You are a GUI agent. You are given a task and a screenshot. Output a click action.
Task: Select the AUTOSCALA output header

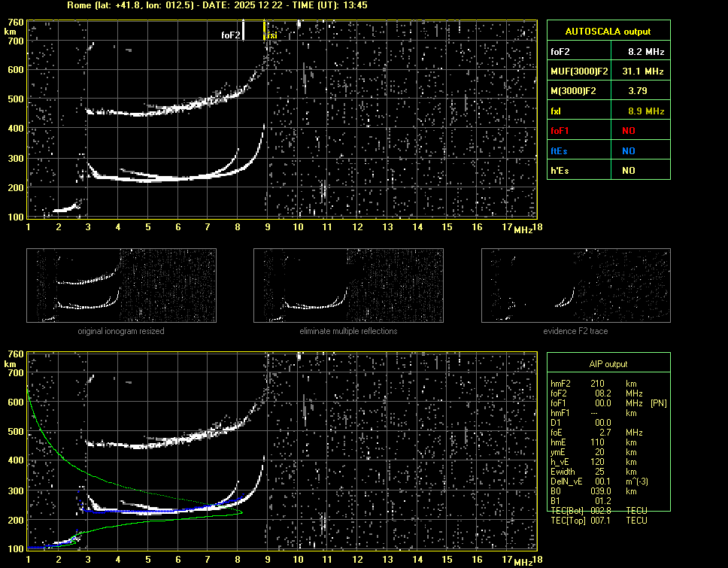tap(608, 32)
